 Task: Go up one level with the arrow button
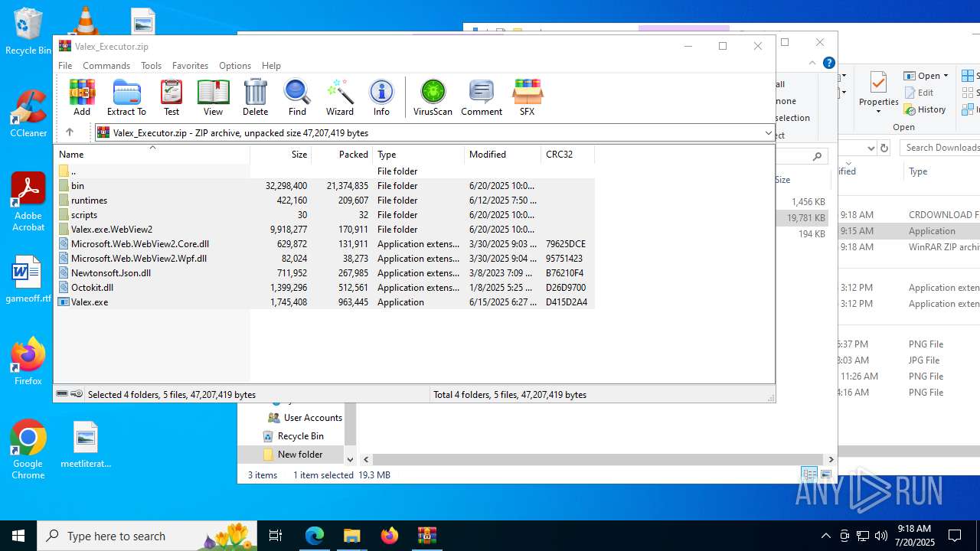tap(69, 132)
